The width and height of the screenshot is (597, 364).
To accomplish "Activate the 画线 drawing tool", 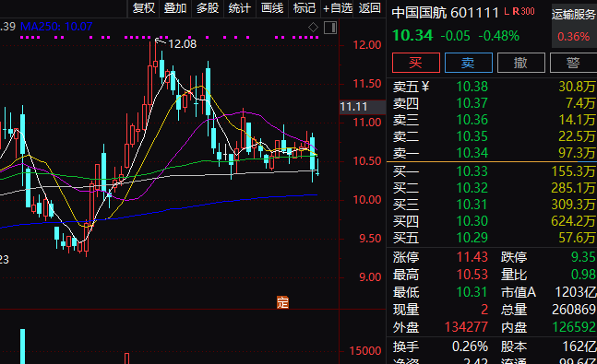I will (x=272, y=8).
